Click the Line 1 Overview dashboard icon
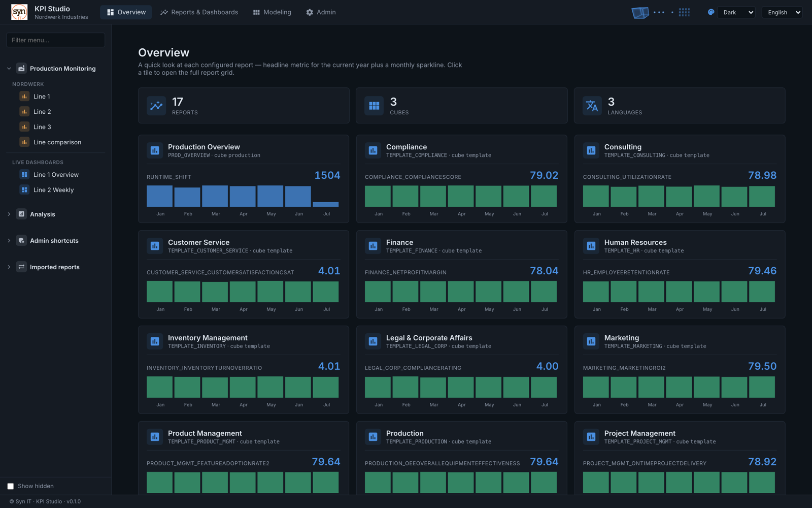Viewport: 812px width, 508px height. [x=24, y=174]
